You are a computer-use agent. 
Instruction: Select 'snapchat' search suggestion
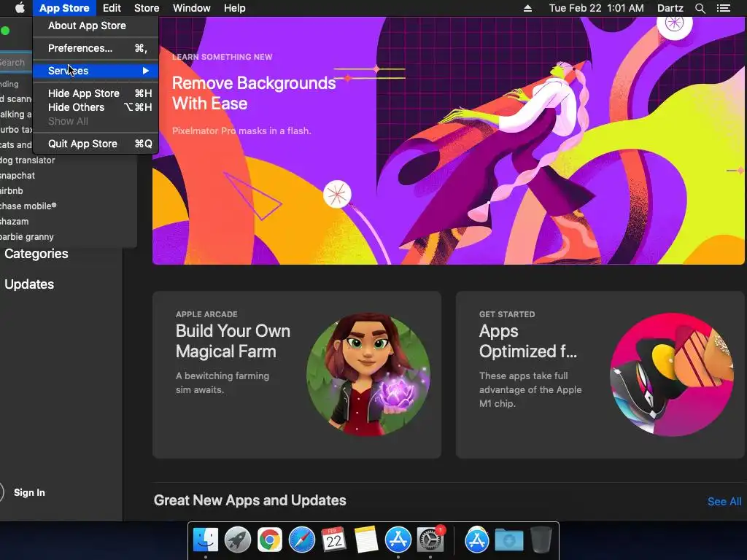18,176
